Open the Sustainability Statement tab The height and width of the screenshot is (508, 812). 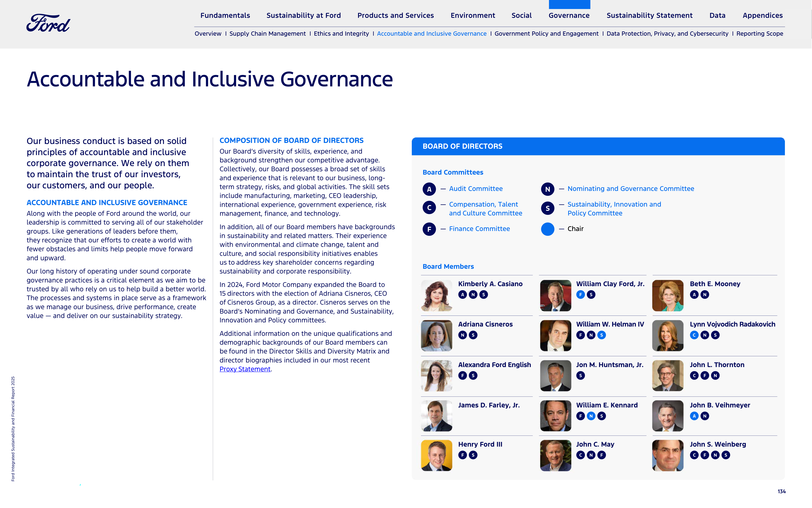649,15
